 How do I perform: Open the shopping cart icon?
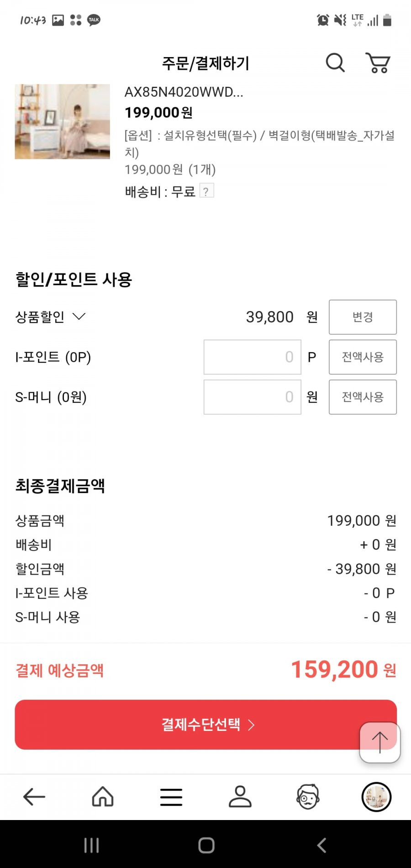pos(378,63)
